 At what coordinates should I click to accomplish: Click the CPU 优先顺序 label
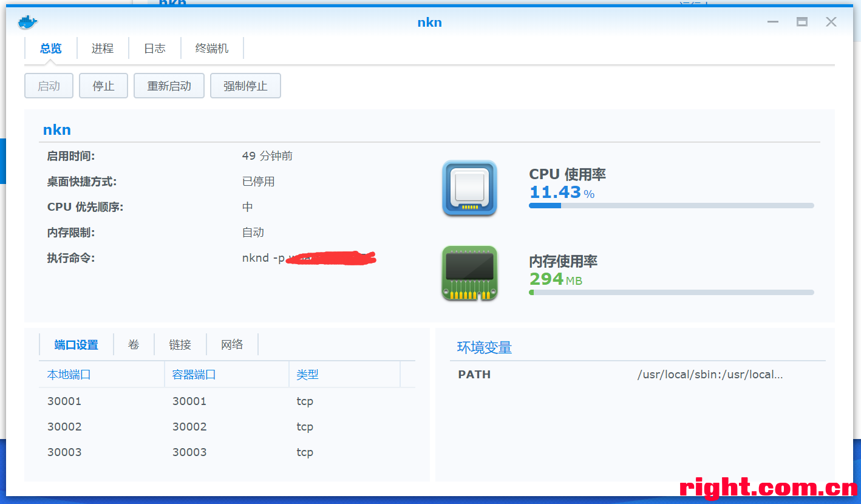[x=85, y=207]
